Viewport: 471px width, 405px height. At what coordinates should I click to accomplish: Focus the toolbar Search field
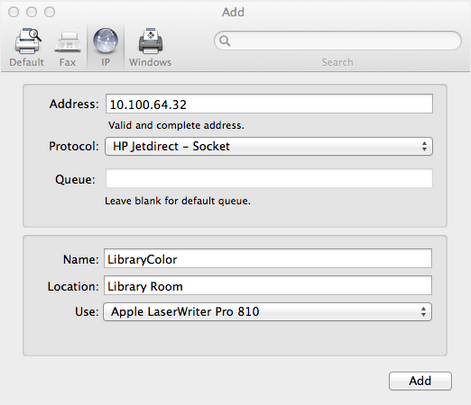click(x=338, y=41)
